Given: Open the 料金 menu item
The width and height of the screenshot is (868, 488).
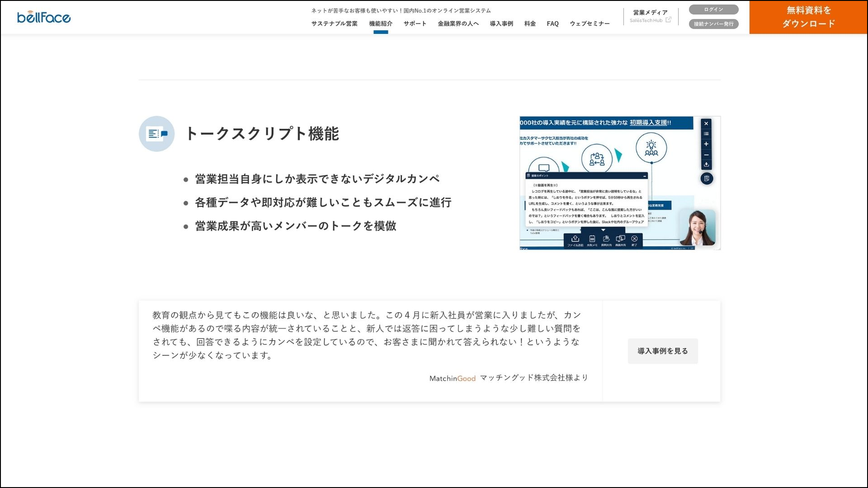Looking at the screenshot, I should coord(529,23).
